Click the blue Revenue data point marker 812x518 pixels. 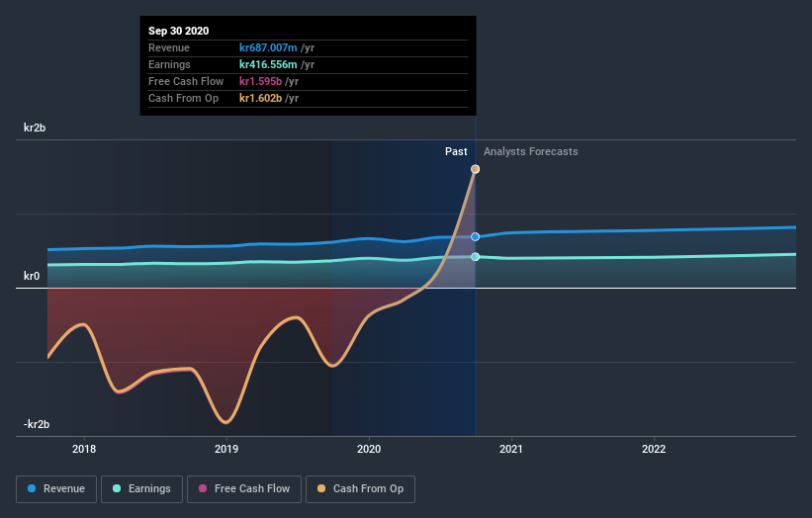(476, 236)
